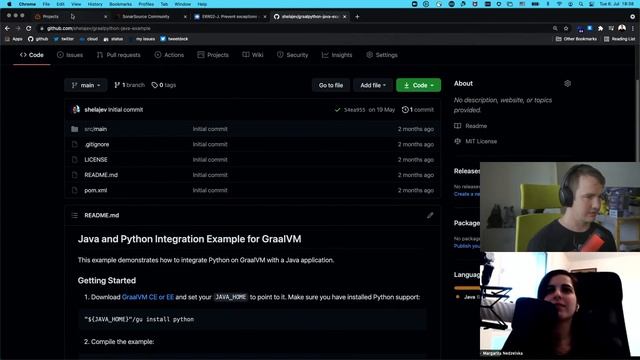Switch to the Projects browser tab
This screenshot has height=360, width=640.
point(70,17)
